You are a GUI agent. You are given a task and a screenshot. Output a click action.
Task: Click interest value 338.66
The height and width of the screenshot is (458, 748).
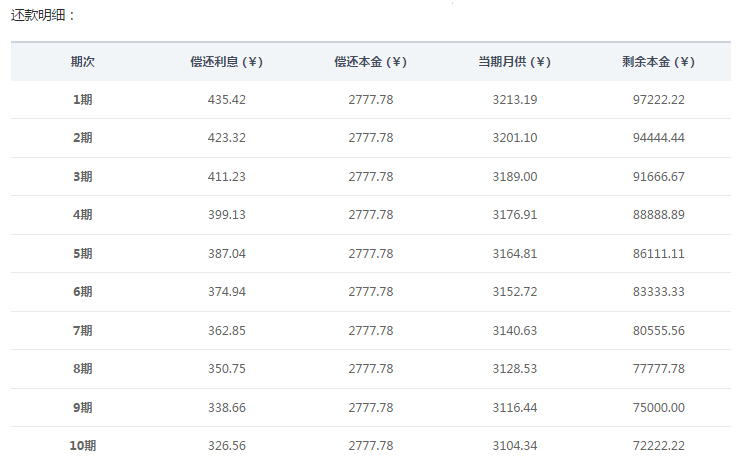pyautogui.click(x=227, y=408)
